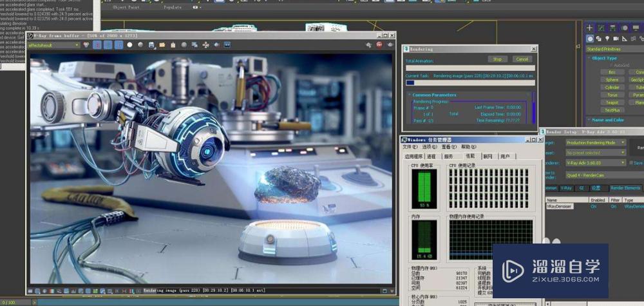Select the Helpers category icon

pyautogui.click(x=624, y=39)
